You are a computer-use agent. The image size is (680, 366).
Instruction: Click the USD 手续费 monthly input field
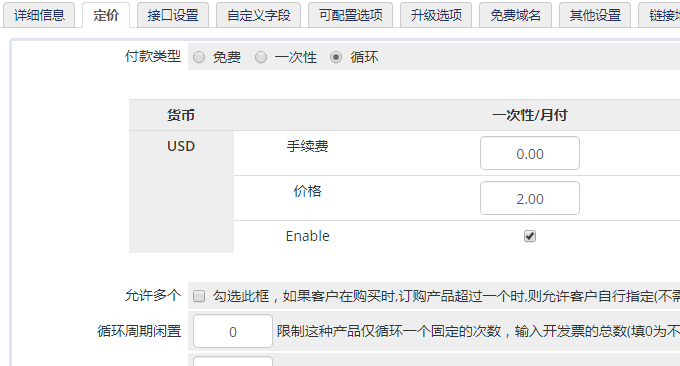[530, 153]
